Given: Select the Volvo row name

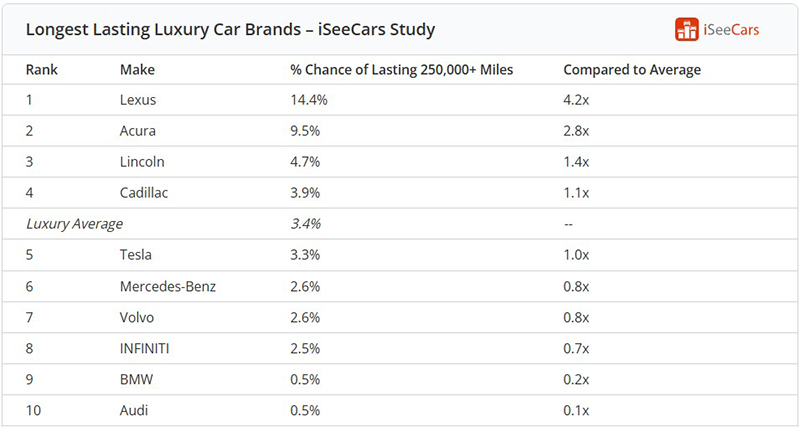Looking at the screenshot, I should tap(137, 317).
